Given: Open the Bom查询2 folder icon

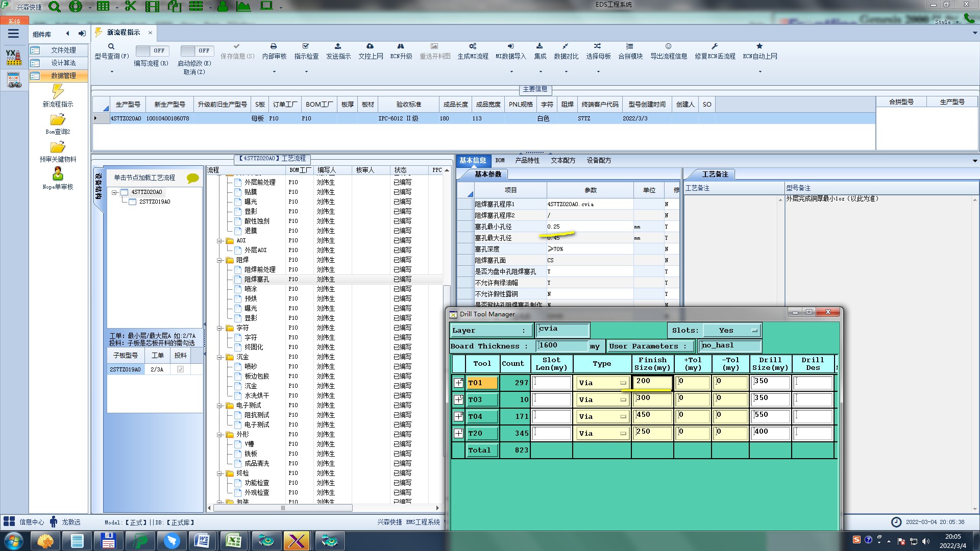Looking at the screenshot, I should click(x=58, y=120).
